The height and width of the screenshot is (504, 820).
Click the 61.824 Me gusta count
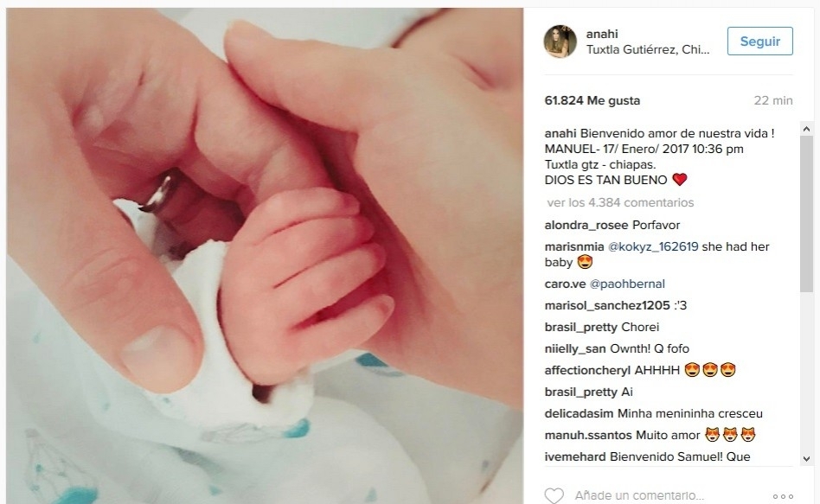click(x=592, y=100)
